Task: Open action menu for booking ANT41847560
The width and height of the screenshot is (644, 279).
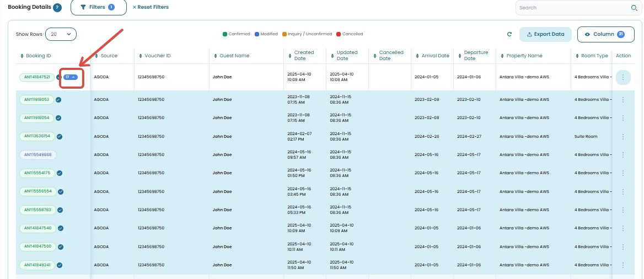Action: tap(623, 246)
